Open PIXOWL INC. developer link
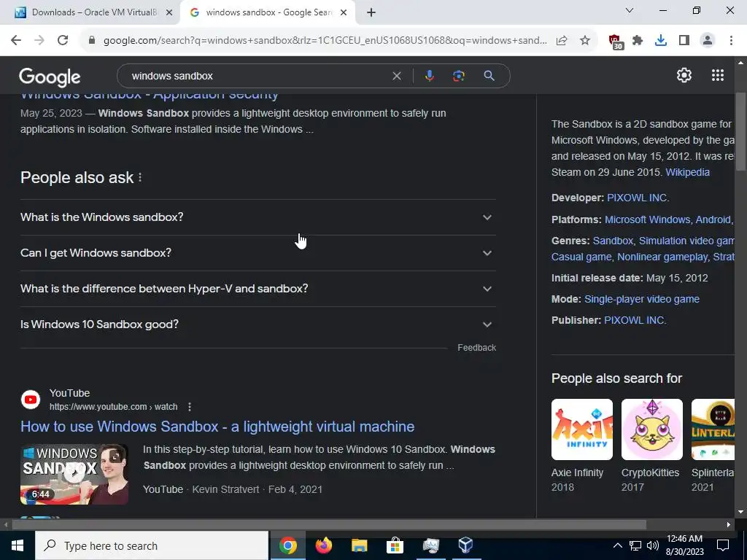 click(x=638, y=198)
